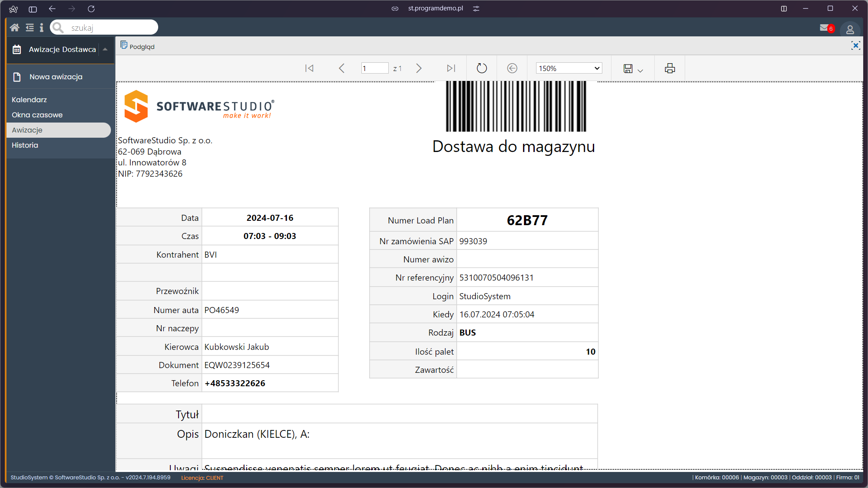Click the back to parent report icon
Image resolution: width=868 pixels, height=488 pixels.
coord(512,68)
